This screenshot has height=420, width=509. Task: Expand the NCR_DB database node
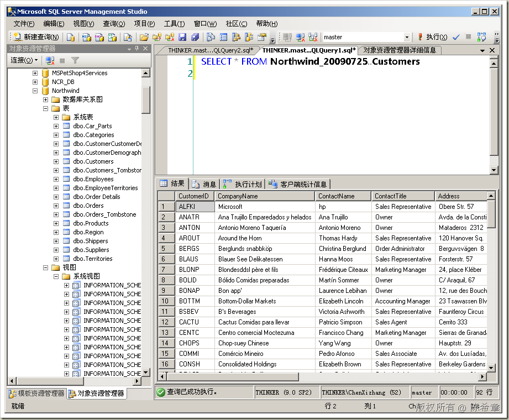35,82
